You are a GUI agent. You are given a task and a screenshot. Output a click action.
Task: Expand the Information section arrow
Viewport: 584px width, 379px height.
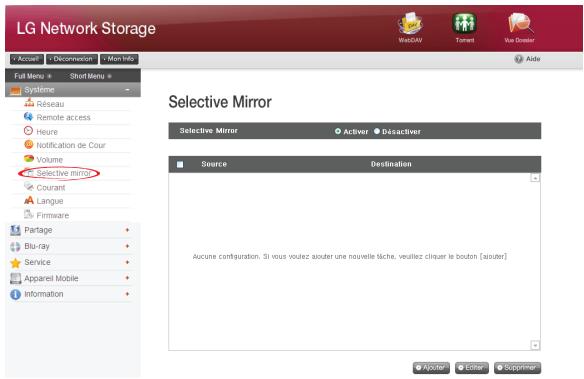(127, 294)
